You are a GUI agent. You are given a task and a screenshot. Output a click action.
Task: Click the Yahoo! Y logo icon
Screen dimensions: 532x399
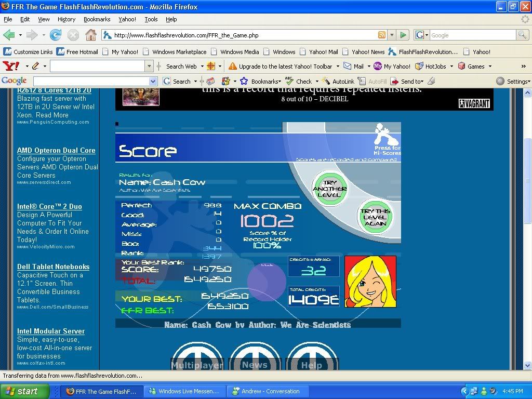10,66
